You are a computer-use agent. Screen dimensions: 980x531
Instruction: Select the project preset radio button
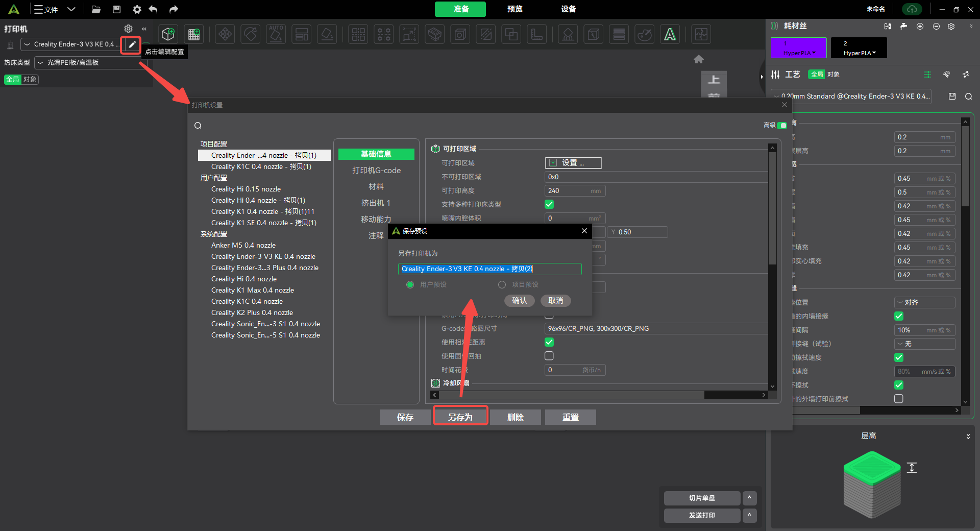[x=502, y=284]
